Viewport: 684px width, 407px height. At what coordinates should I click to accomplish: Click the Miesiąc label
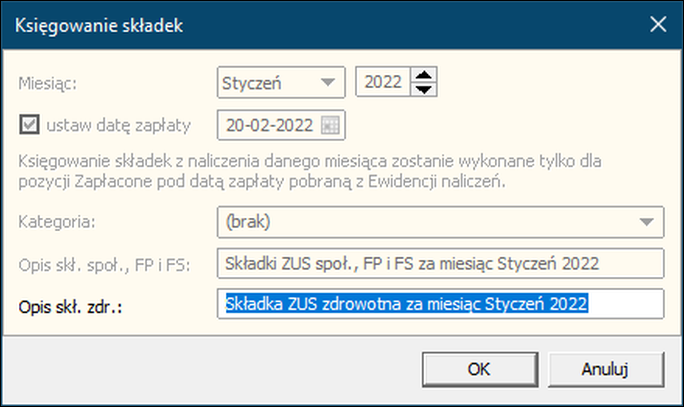tap(48, 83)
